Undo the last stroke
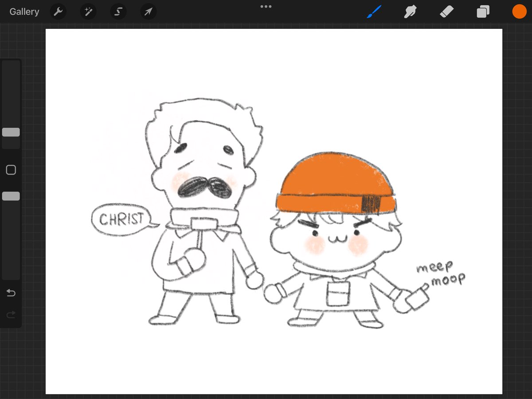Viewport: 532px width, 399px height. (x=11, y=293)
